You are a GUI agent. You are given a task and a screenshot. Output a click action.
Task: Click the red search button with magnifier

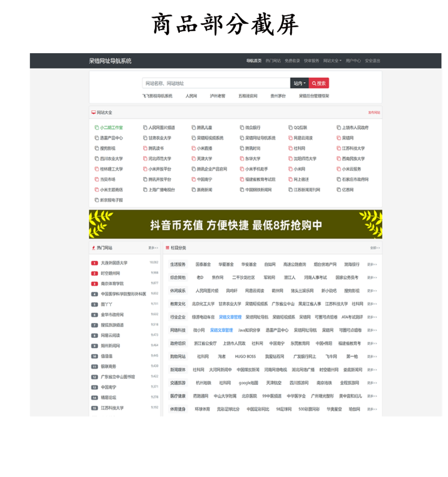[319, 83]
